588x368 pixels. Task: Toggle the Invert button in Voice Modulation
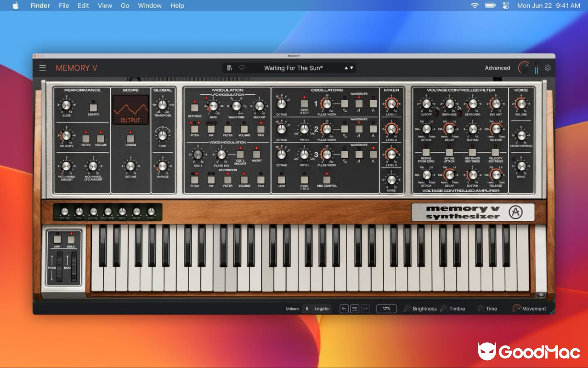coord(256,155)
